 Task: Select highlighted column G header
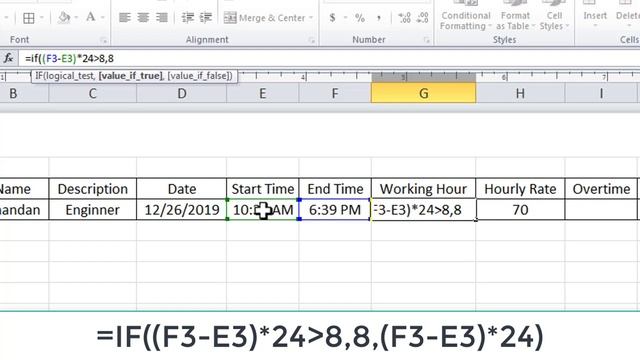423,93
